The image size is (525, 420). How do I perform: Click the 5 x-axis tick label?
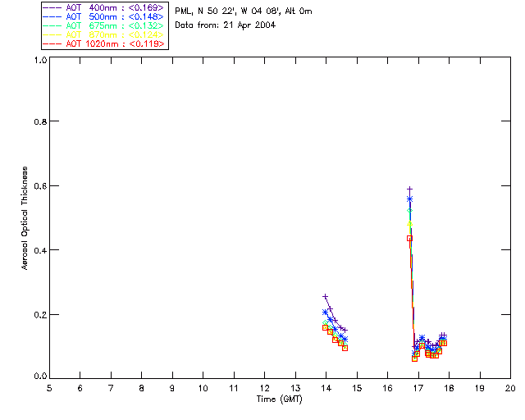[x=49, y=388]
